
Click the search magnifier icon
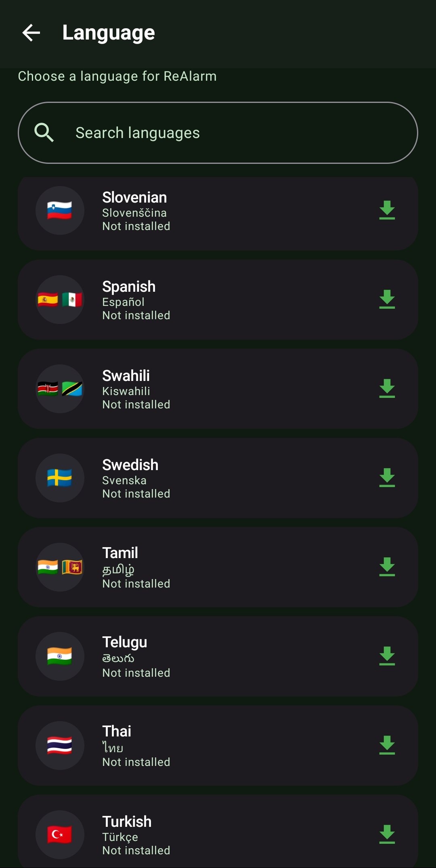pos(44,133)
